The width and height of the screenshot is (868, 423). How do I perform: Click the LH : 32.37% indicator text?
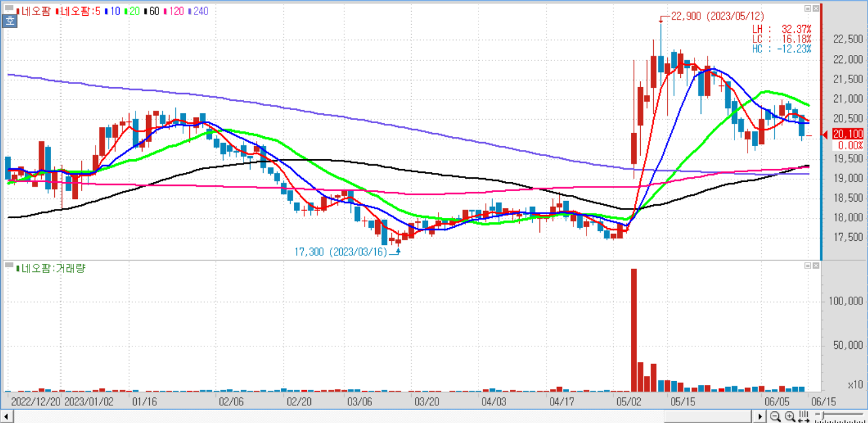pyautogui.click(x=782, y=29)
